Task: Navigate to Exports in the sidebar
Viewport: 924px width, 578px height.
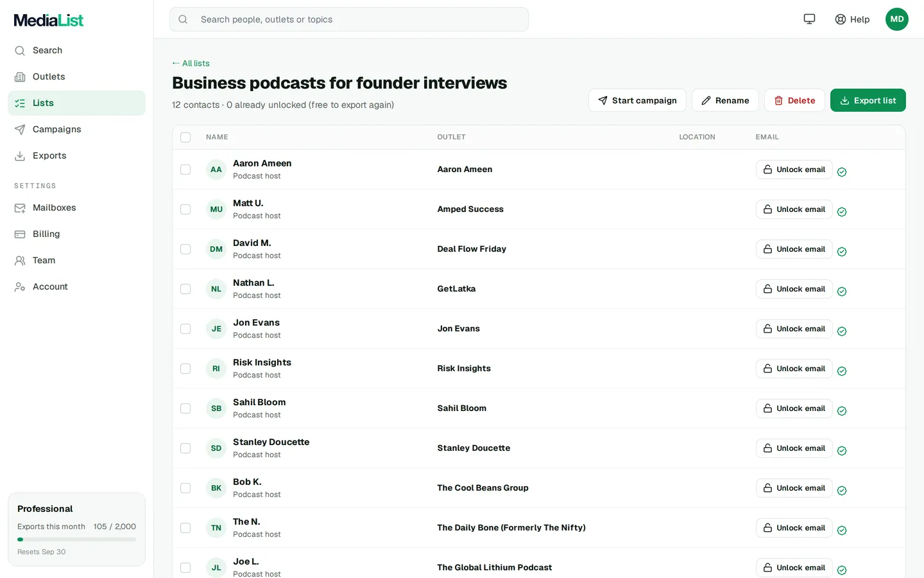Action: pos(76,155)
